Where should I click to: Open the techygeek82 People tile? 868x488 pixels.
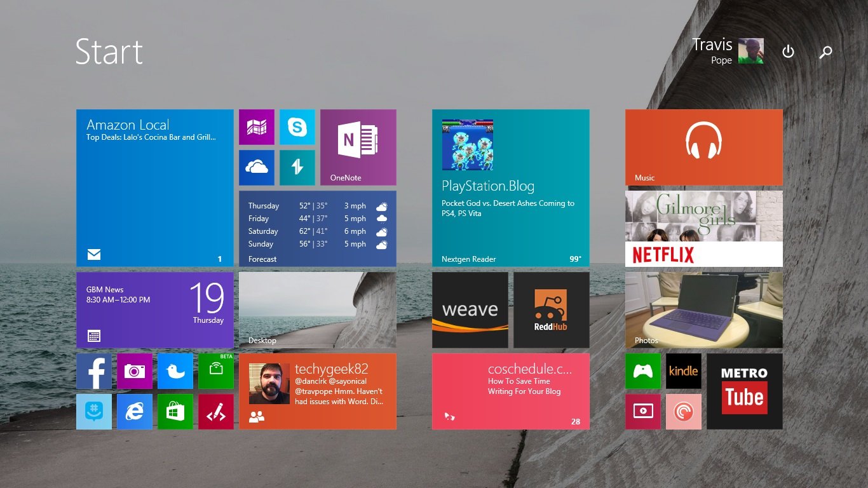(x=318, y=391)
